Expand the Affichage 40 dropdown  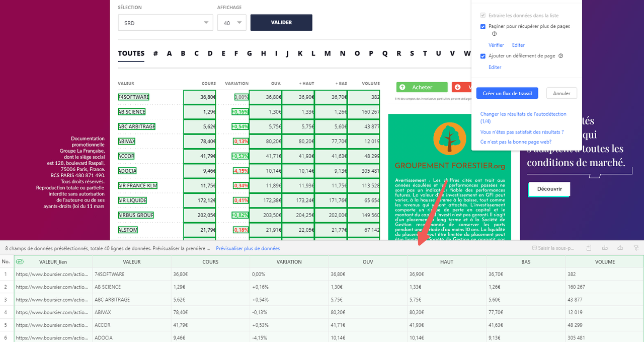231,23
